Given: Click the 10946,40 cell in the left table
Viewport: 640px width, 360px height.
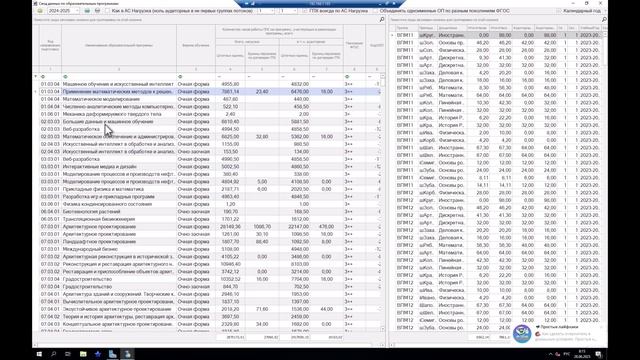Looking at the screenshot, I should pyautogui.click(x=230, y=264).
